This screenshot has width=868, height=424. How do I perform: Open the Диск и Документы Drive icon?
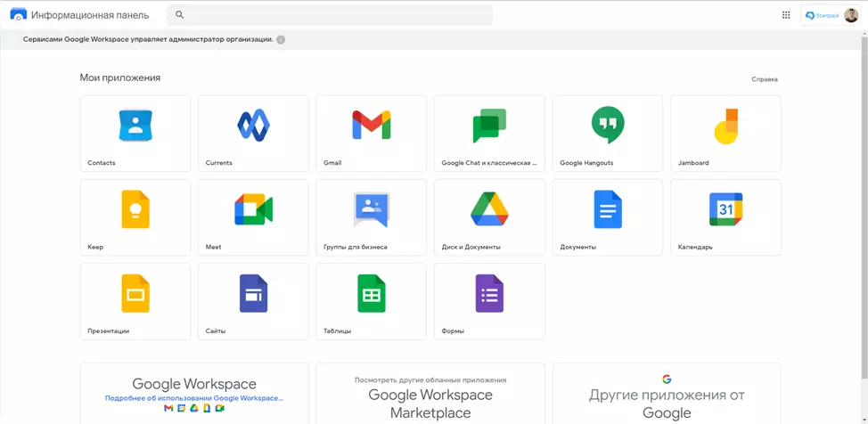[489, 209]
